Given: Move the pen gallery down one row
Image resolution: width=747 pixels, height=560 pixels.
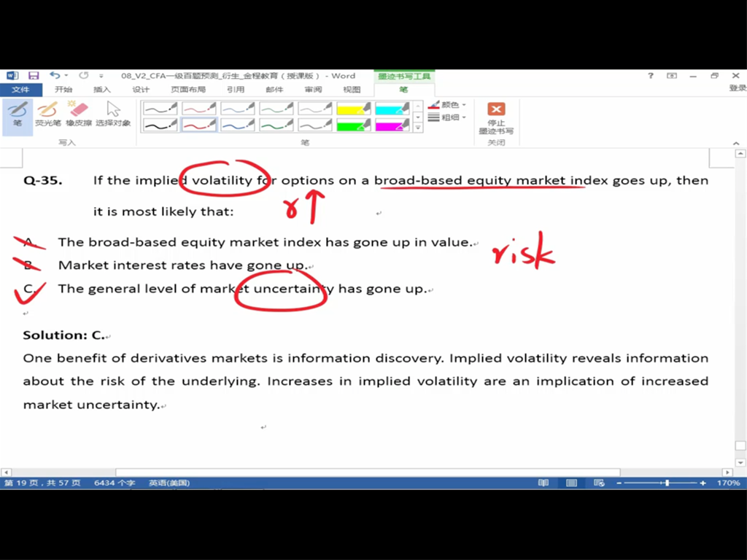Looking at the screenshot, I should (418, 117).
